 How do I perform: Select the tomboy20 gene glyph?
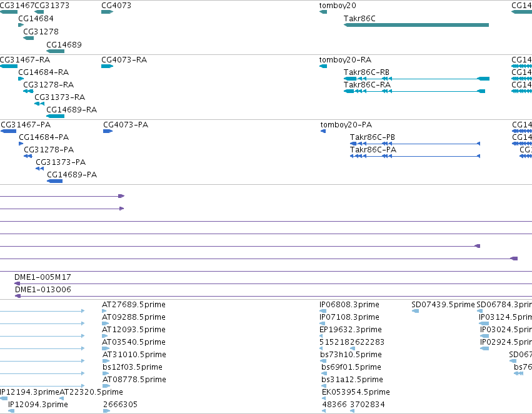click(x=323, y=12)
